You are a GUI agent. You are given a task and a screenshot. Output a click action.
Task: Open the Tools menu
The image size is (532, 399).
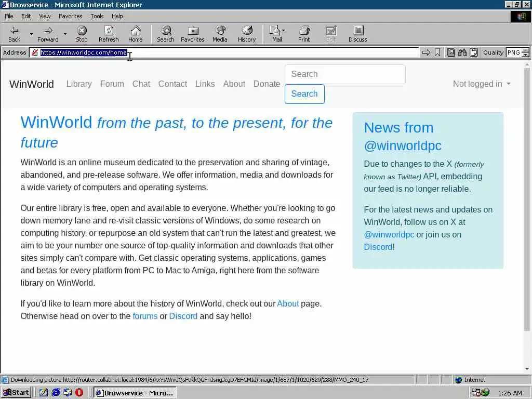pos(97,16)
